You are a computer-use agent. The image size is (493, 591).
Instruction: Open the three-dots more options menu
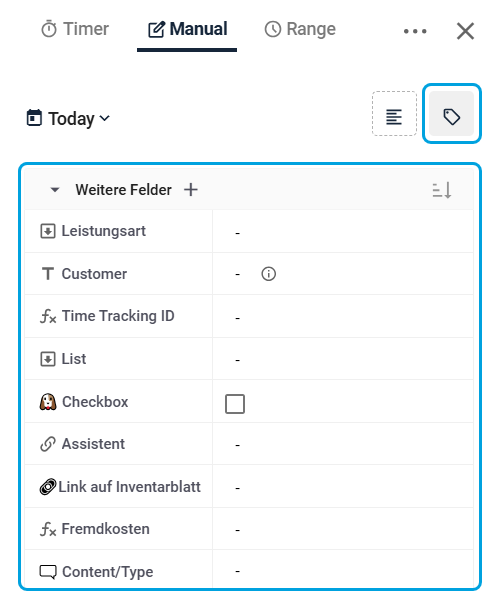(415, 31)
